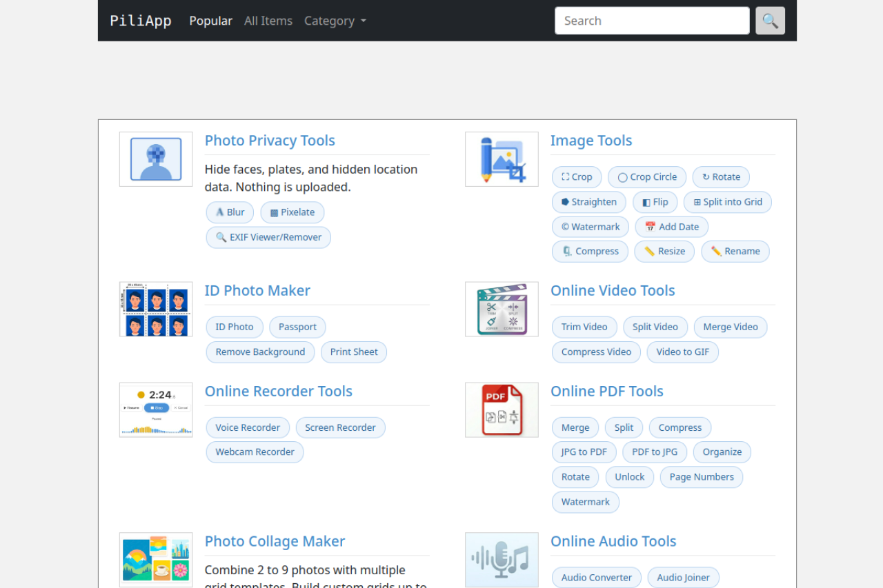This screenshot has height=588, width=883.
Task: Open PDF to JPG
Action: pos(655,452)
